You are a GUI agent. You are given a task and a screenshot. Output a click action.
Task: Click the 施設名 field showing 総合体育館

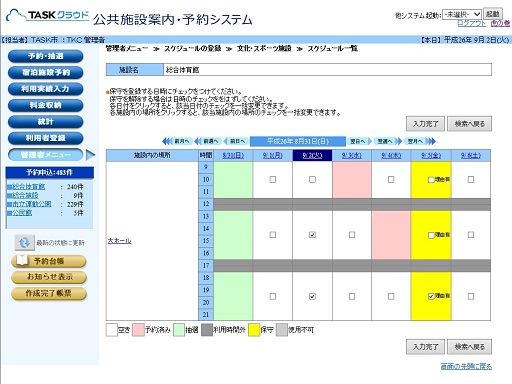(x=327, y=70)
